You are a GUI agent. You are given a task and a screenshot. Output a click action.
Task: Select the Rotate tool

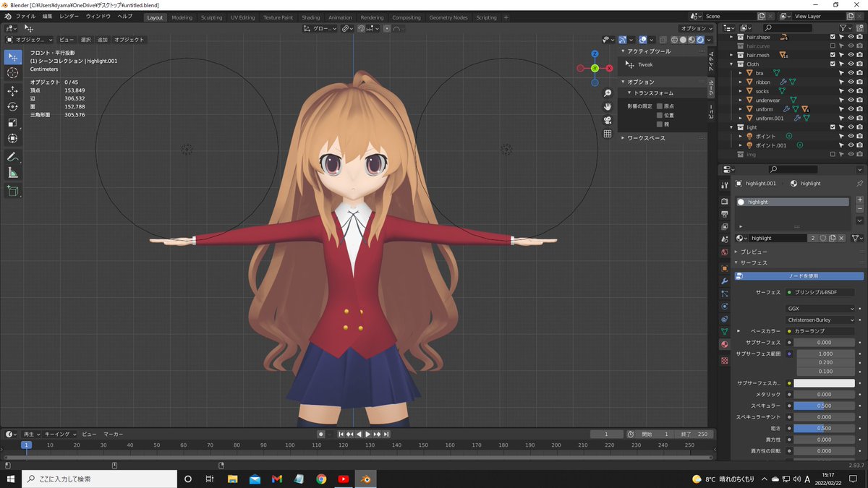click(x=12, y=107)
